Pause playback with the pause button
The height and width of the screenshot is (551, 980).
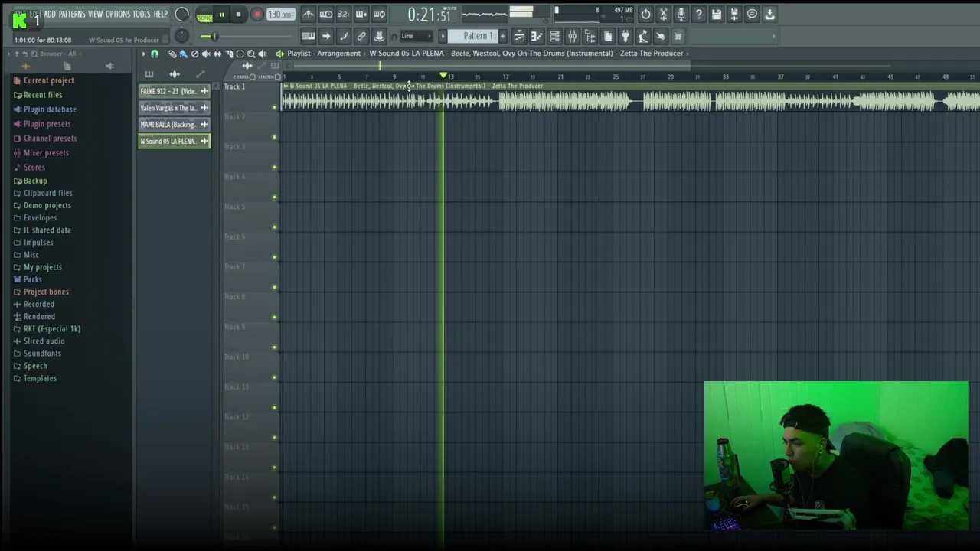222,15
